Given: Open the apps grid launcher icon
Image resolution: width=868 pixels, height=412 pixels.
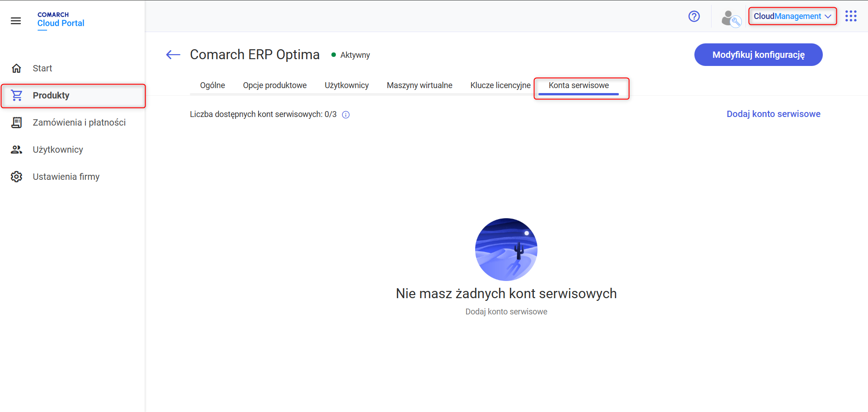Looking at the screenshot, I should 851,16.
